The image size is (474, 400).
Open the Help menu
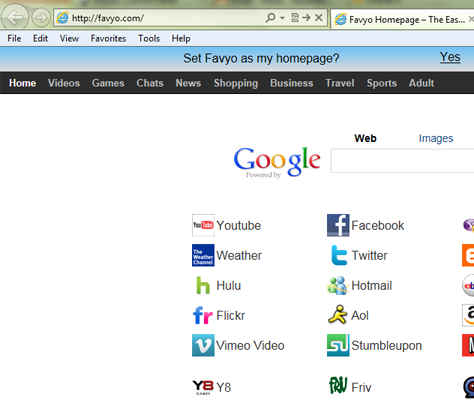coord(181,38)
